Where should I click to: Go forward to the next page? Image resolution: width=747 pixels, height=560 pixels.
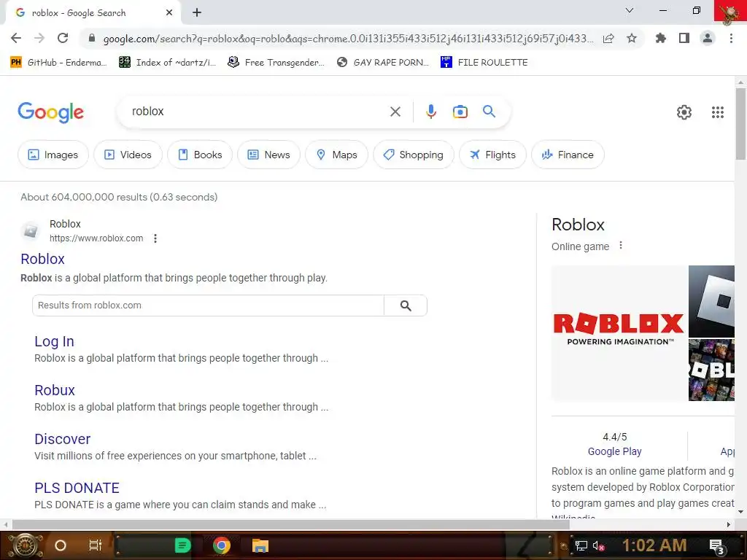[x=39, y=38]
